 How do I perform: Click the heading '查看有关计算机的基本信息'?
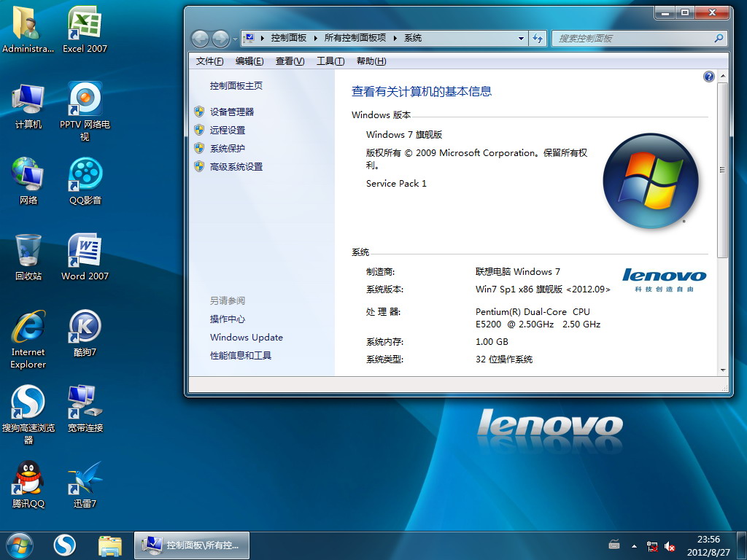(422, 91)
